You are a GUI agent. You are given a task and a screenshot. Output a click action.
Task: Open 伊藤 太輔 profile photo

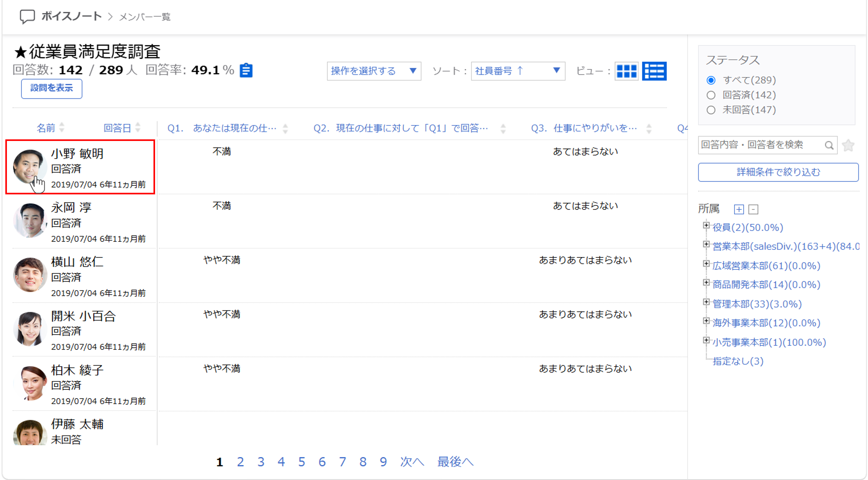pos(30,432)
